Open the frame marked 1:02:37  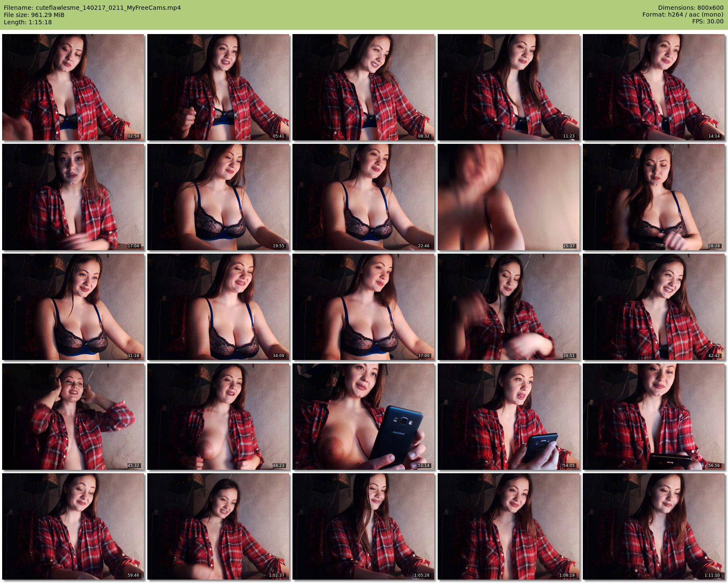coord(218,526)
